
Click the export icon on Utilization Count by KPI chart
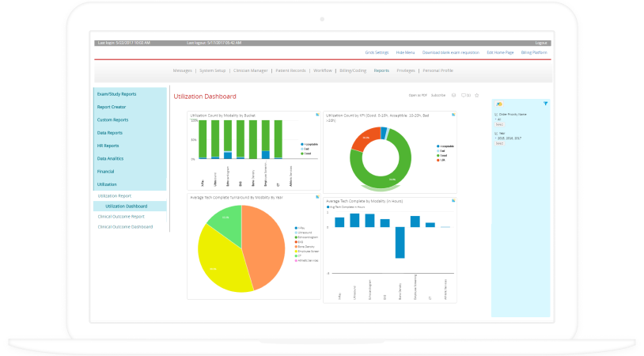[453, 115]
